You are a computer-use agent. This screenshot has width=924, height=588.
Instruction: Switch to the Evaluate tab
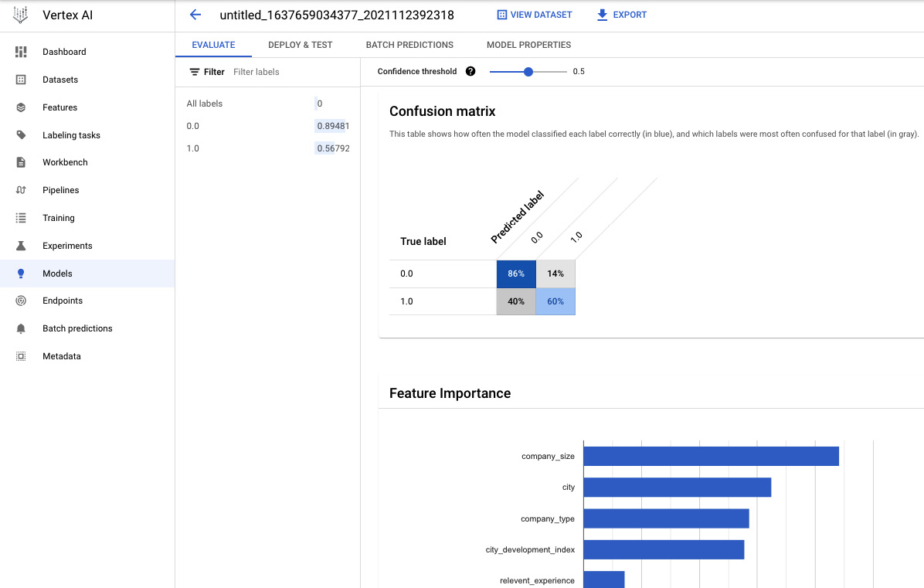pos(213,45)
